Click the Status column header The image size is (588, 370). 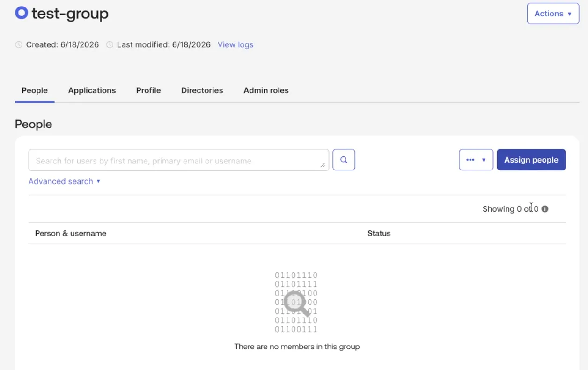(x=379, y=233)
